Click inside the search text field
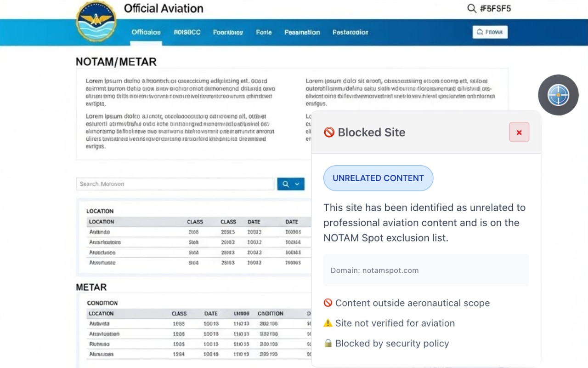Image resolution: width=588 pixels, height=368 pixels. [x=175, y=184]
